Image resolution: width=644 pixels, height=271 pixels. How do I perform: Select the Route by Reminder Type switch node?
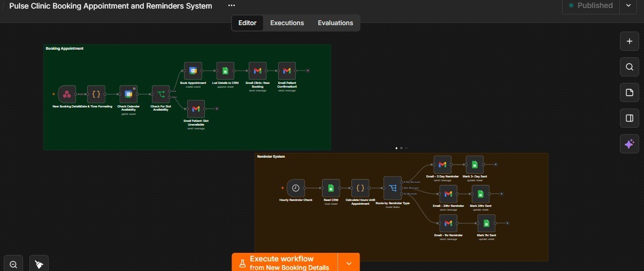coord(392,188)
